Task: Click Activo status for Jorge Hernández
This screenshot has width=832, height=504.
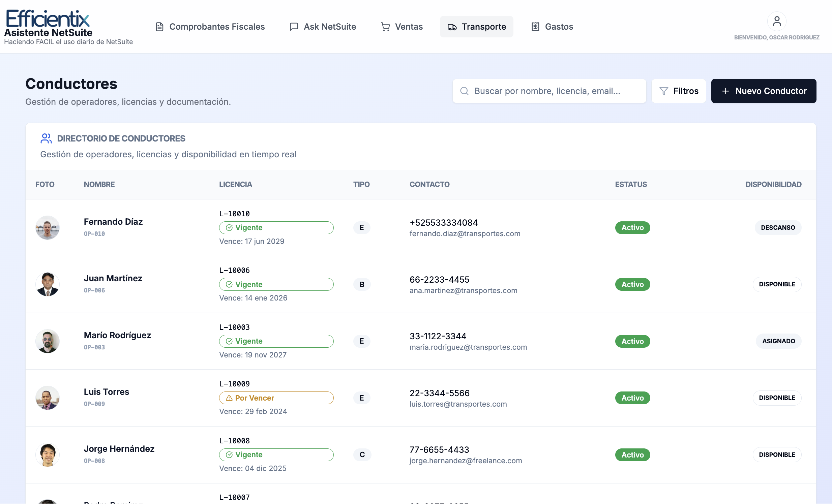Action: (632, 455)
